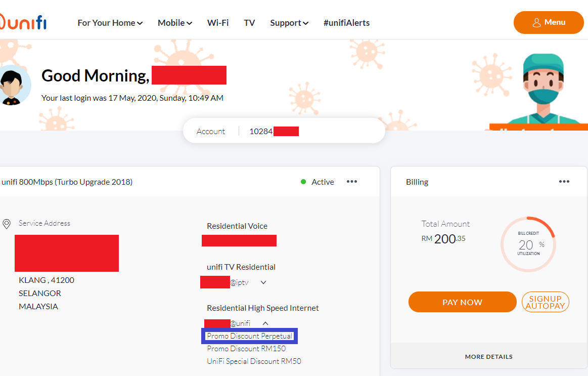This screenshot has height=376, width=588.
Task: Click the bill credit utilization circle
Action: (528, 244)
